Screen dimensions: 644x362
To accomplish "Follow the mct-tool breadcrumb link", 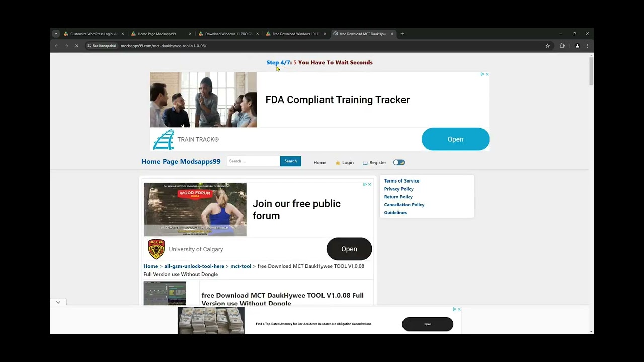I will pos(240,266).
